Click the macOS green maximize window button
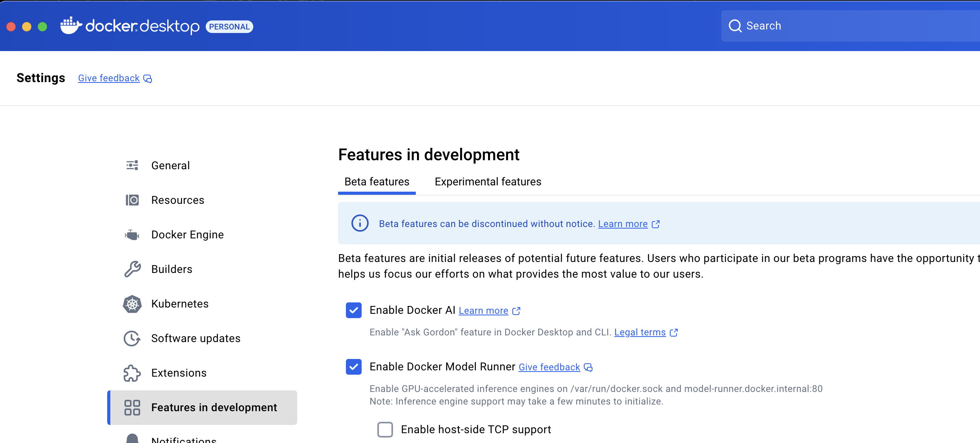Viewport: 980px width, 443px height. click(42, 27)
